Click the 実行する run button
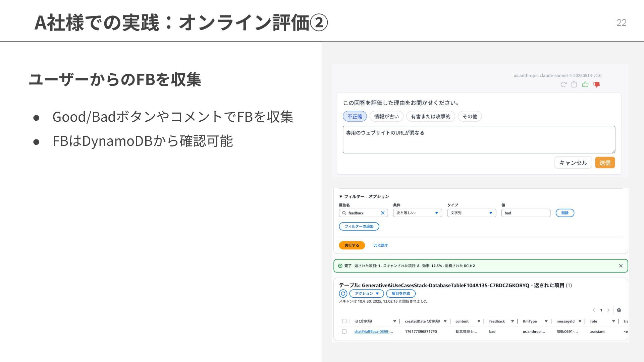Viewport: 644px width, 362px height. [352, 245]
